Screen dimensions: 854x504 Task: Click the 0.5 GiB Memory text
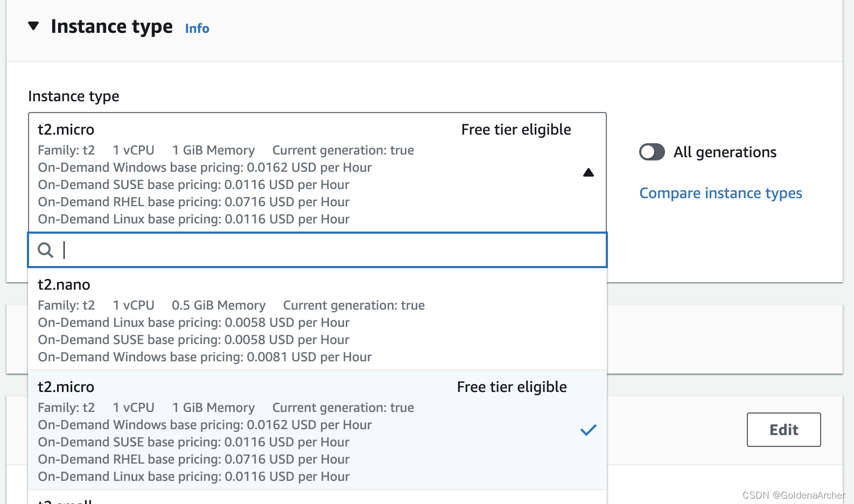click(x=219, y=305)
